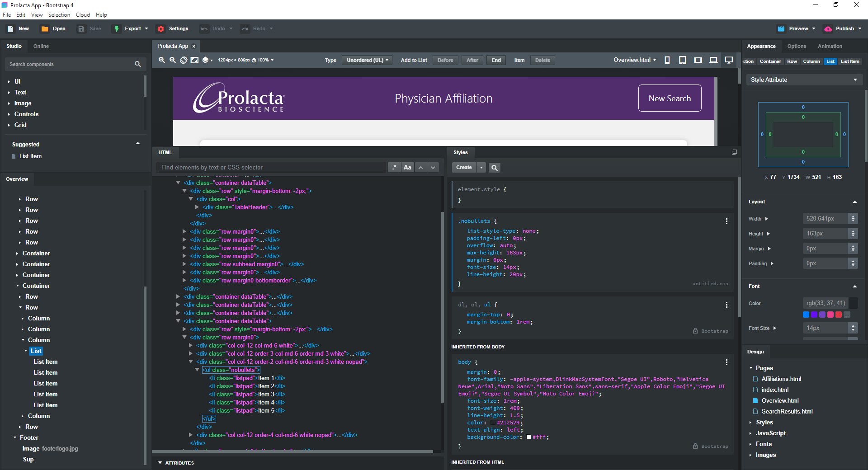Click the Preview icon
868x470 pixels.
pyautogui.click(x=781, y=28)
